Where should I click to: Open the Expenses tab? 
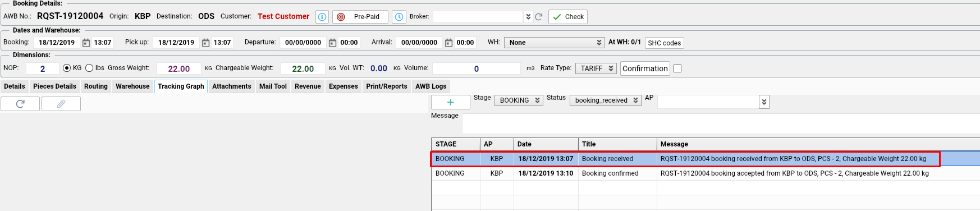click(344, 86)
